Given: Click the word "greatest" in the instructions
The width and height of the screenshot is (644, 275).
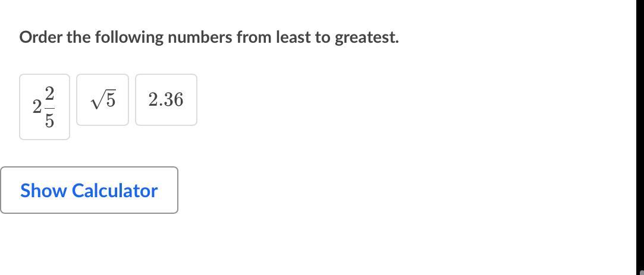Looking at the screenshot, I should coord(366,37).
